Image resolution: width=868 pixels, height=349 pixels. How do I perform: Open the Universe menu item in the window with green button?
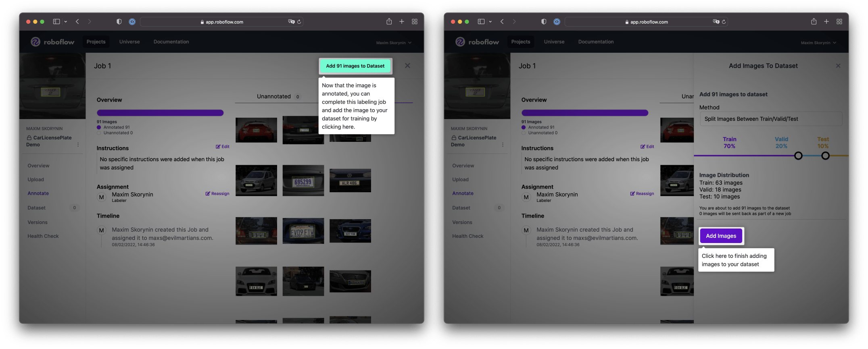[x=129, y=42]
